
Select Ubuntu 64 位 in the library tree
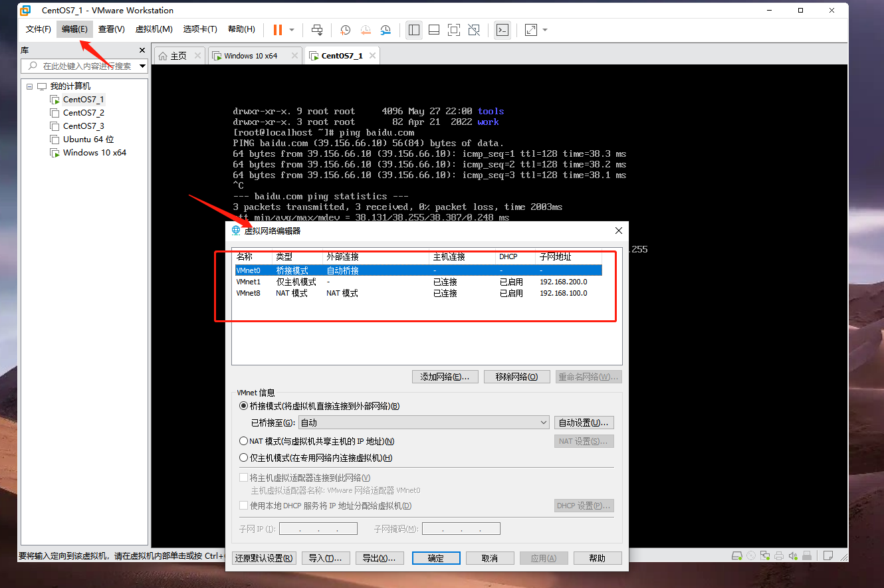(88, 140)
